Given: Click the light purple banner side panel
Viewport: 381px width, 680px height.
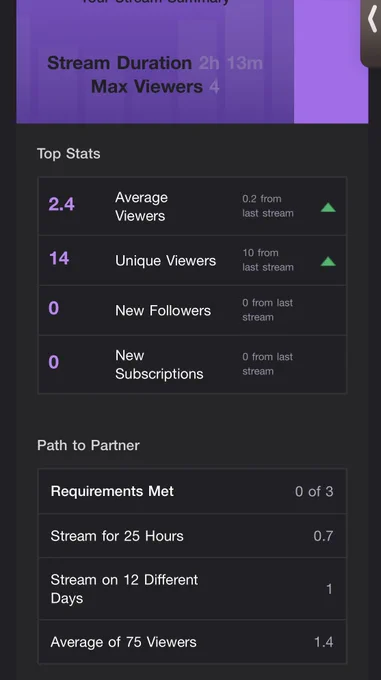Looking at the screenshot, I should [x=331, y=62].
